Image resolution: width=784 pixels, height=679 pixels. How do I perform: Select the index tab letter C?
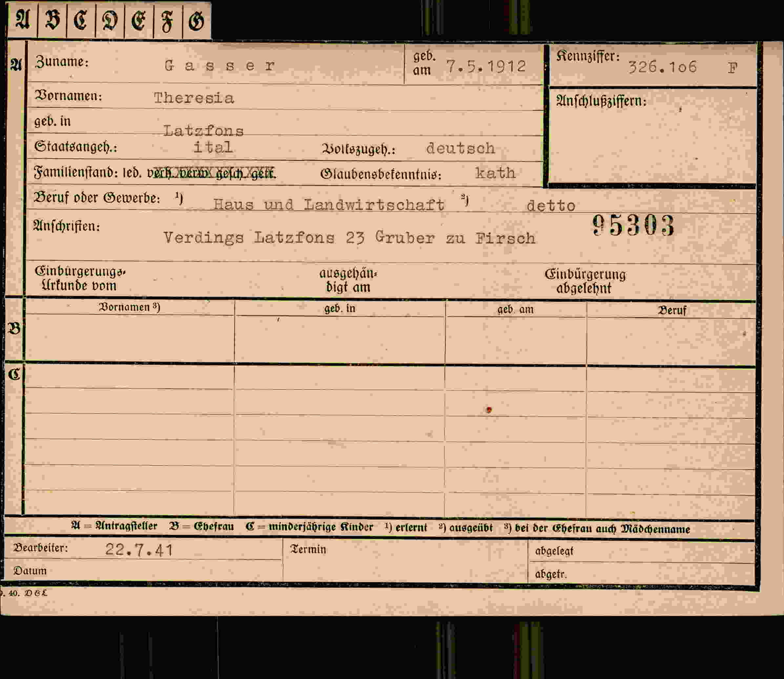[81, 20]
